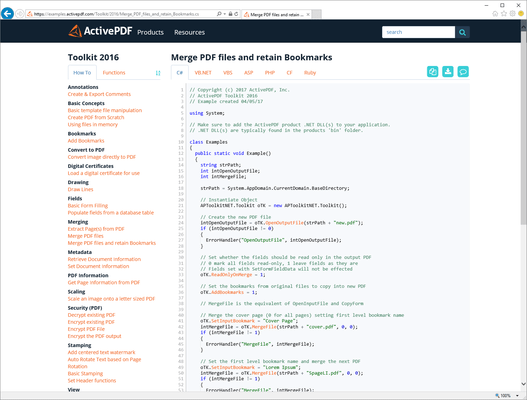The image size is (527, 400).
Task: Switch to the How To tab
Action: pos(82,73)
